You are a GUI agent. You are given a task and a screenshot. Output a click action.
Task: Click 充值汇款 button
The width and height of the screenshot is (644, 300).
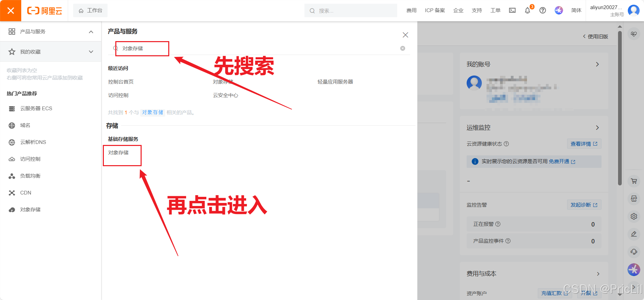coord(555,293)
